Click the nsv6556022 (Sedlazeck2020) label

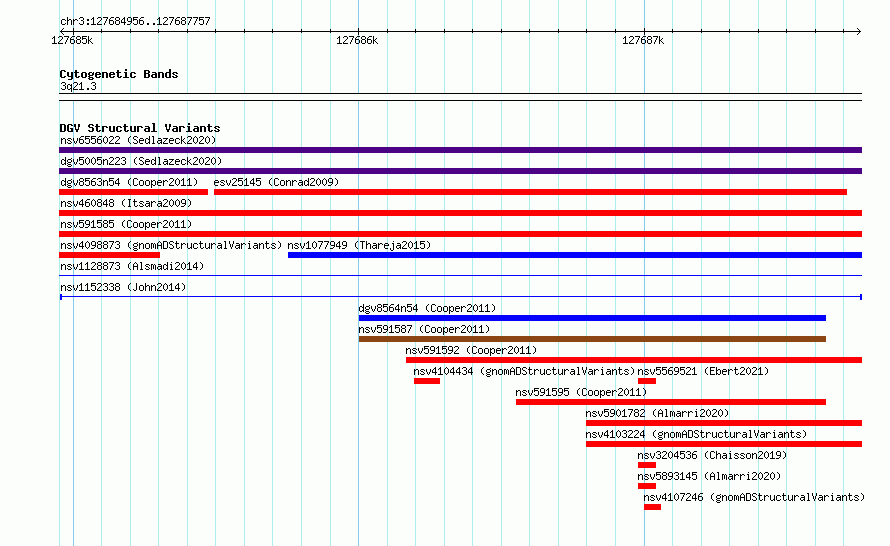pos(138,140)
